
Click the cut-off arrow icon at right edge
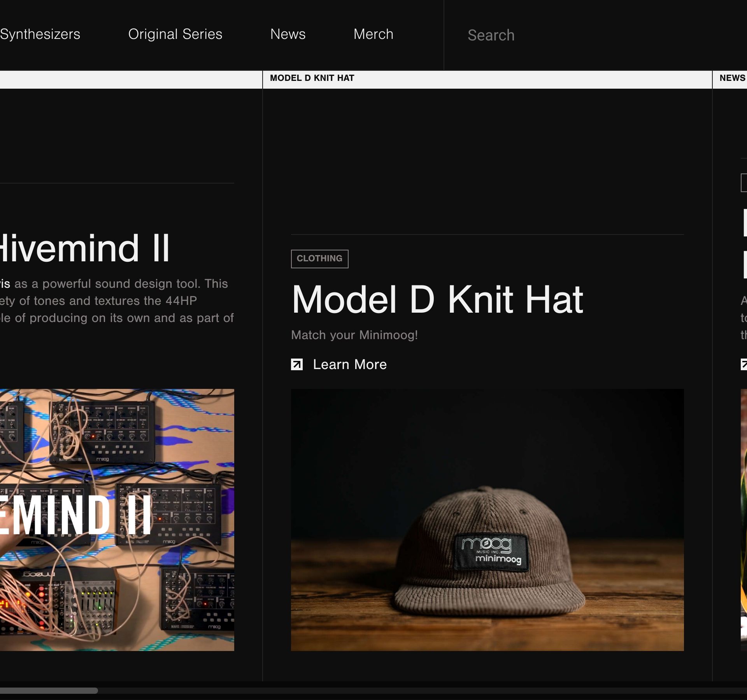(x=744, y=364)
